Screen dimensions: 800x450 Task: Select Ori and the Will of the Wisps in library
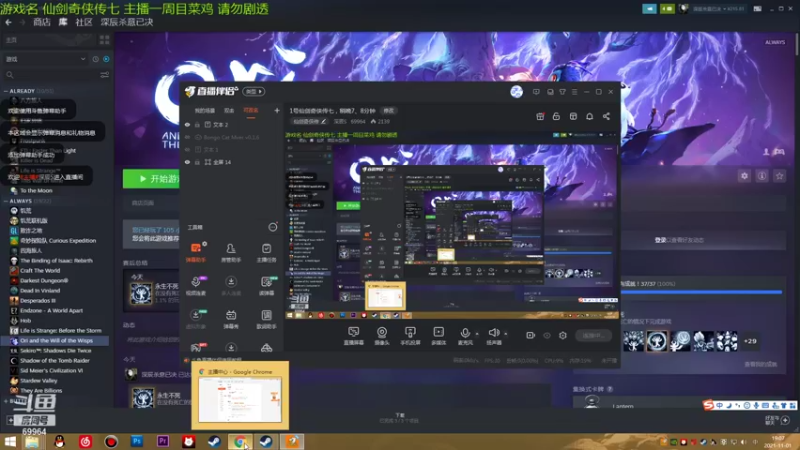56,340
